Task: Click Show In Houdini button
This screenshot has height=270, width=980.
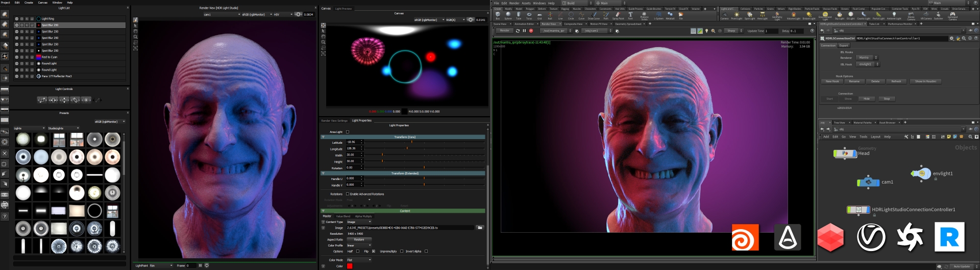Action: [x=925, y=81]
